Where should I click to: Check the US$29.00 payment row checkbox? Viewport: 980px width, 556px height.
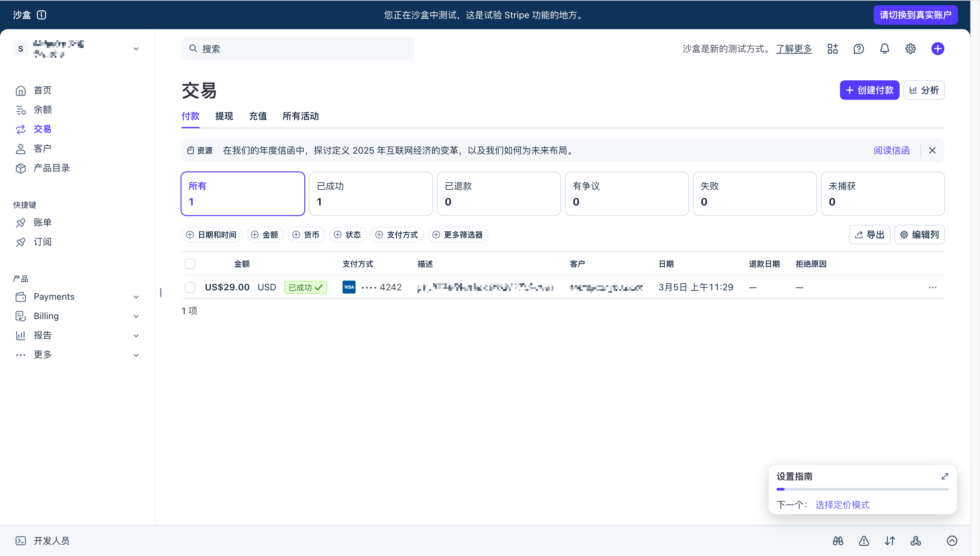pos(190,287)
